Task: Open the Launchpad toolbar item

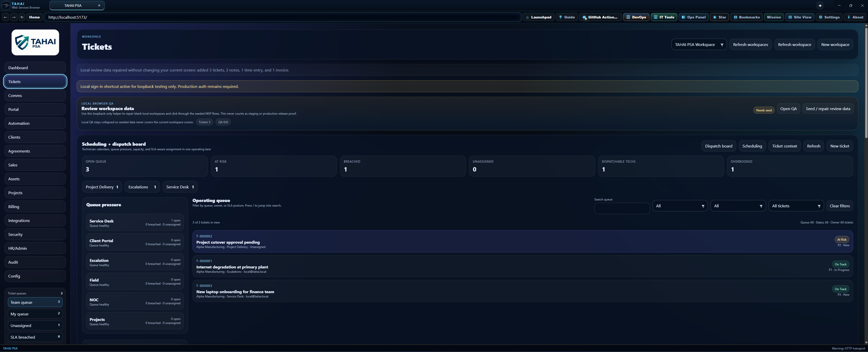Action: click(538, 17)
